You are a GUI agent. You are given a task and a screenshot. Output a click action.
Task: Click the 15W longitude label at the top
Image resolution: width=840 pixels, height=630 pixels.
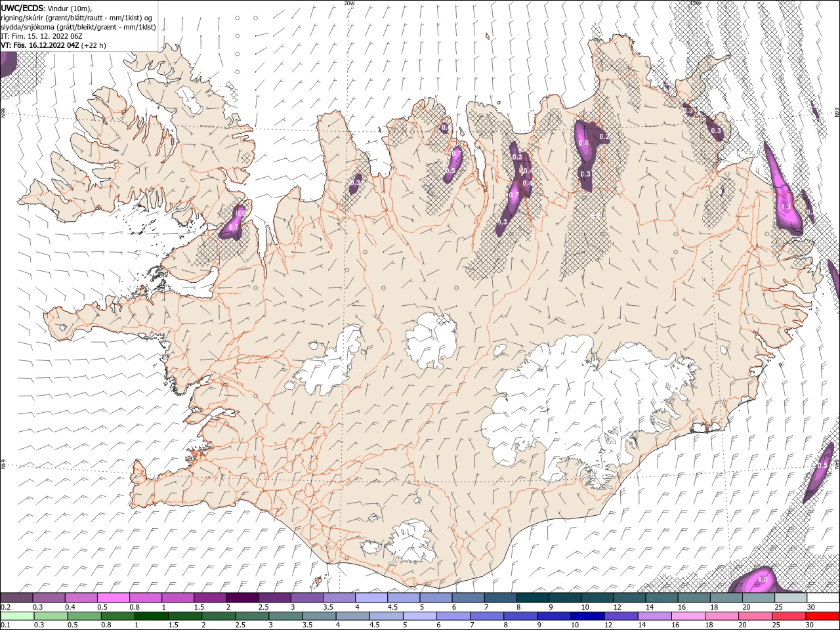[x=695, y=3]
